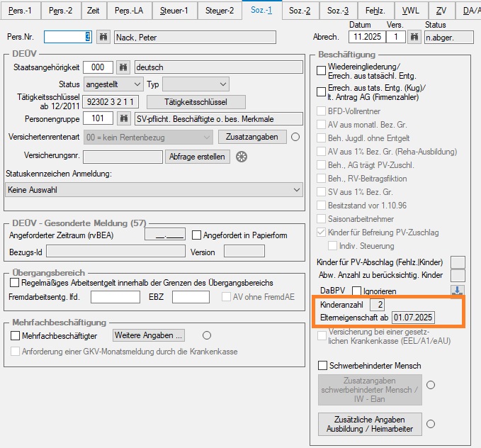
Task: Open the Pers.-LA tab
Action: (x=129, y=11)
